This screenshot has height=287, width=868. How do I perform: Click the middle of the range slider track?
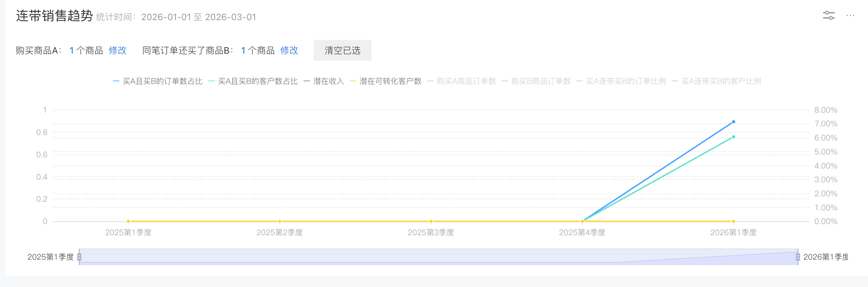(438, 257)
